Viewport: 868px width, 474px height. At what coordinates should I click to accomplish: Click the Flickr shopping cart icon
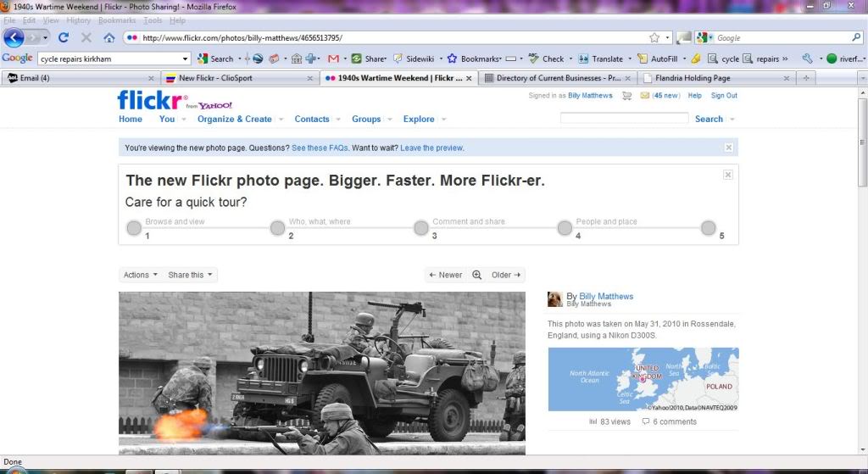(x=626, y=96)
